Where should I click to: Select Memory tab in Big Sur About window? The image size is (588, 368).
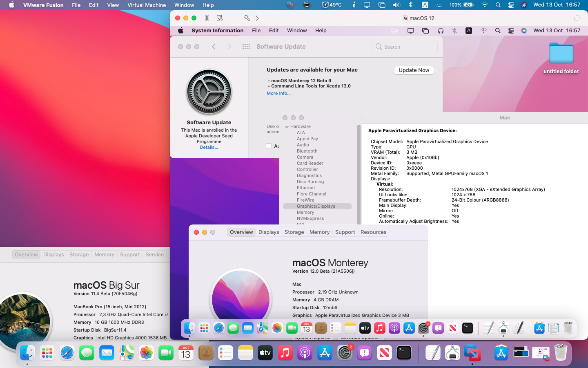105,254
